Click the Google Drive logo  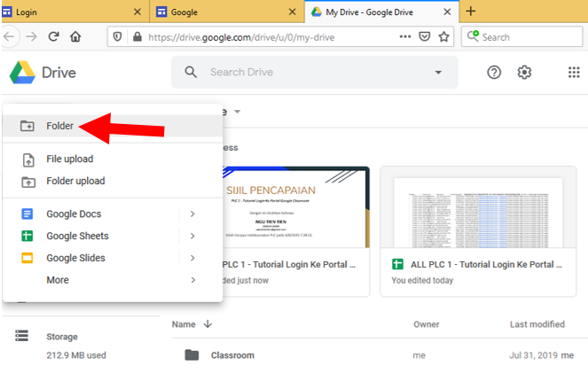click(22, 73)
